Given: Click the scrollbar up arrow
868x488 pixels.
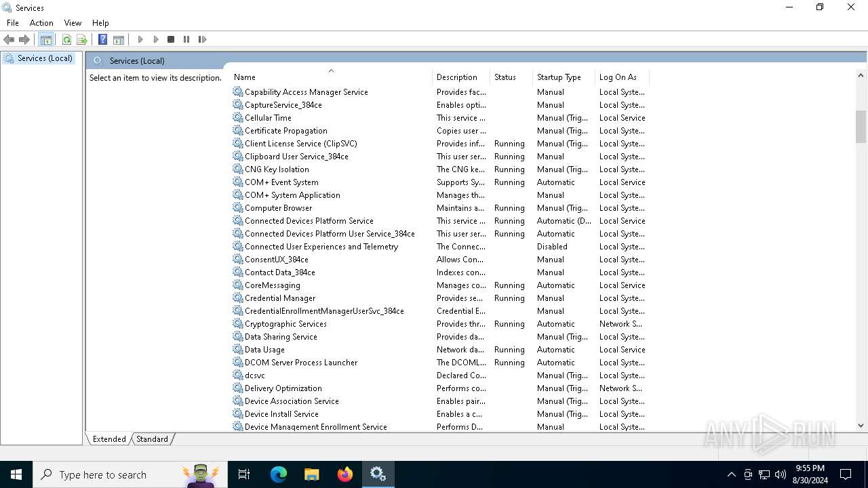Looking at the screenshot, I should tap(861, 75).
